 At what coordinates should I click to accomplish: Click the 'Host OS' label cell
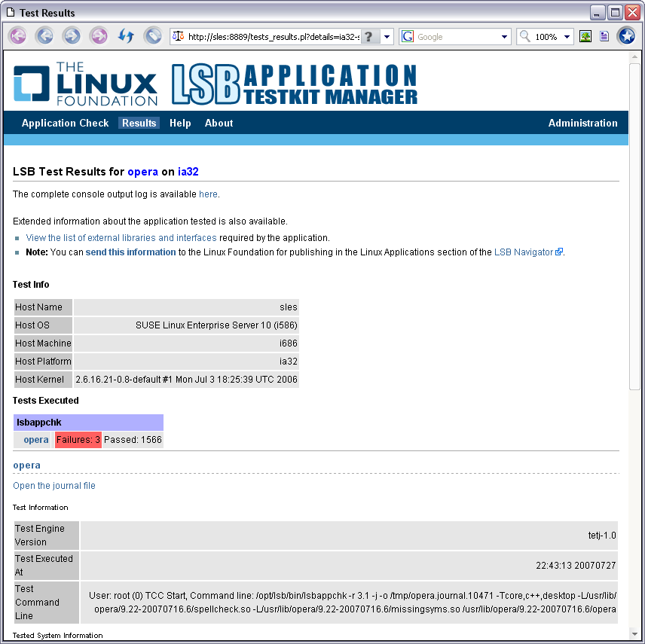[43, 325]
